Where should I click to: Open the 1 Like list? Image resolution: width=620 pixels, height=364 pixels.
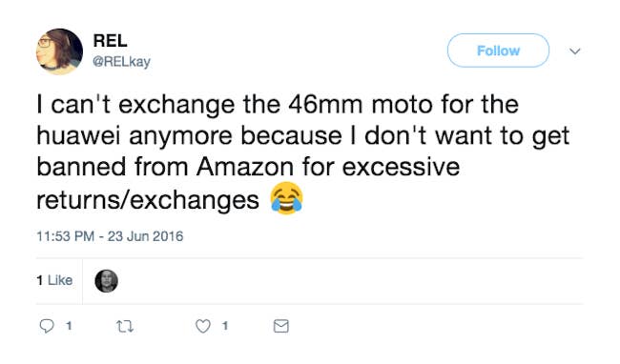point(54,280)
